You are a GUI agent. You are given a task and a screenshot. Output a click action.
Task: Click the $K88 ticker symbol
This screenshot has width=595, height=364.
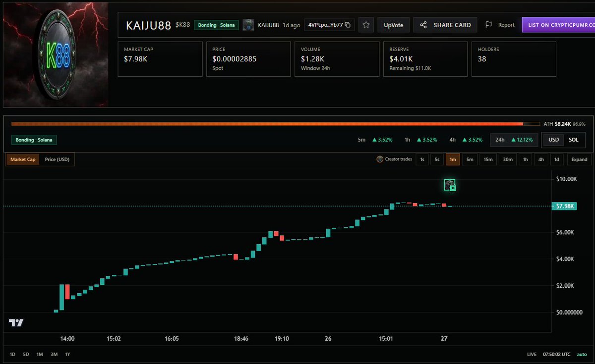coord(183,25)
